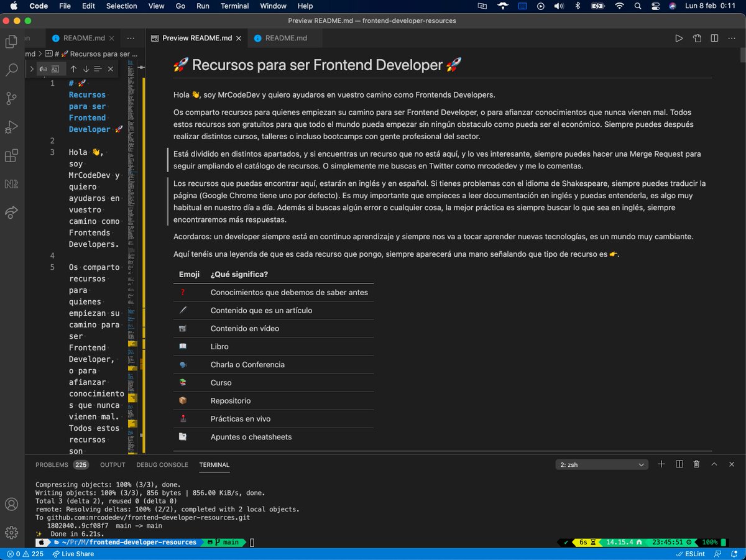Open Spotlight search in macOS menu bar
Image resolution: width=746 pixels, height=560 pixels.
coord(638,6)
